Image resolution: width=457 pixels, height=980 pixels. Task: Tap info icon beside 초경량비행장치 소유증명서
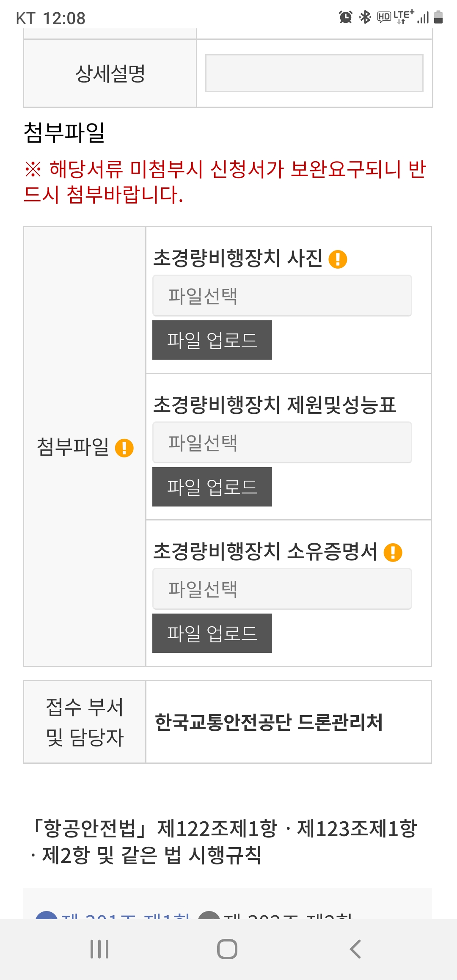[393, 552]
